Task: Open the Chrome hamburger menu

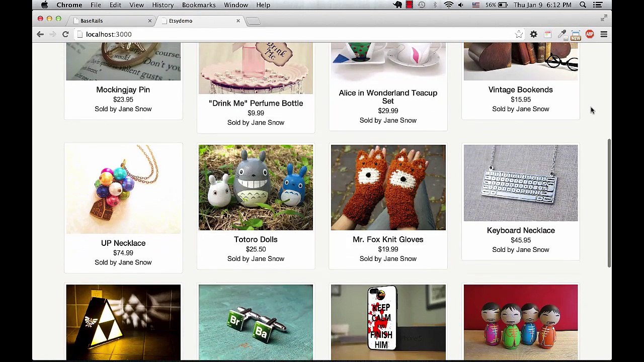Action: click(x=604, y=34)
